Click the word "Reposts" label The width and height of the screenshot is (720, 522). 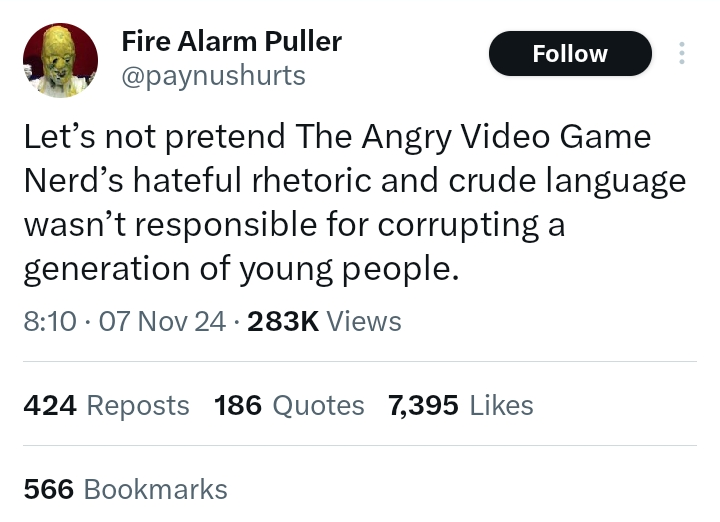click(x=138, y=405)
